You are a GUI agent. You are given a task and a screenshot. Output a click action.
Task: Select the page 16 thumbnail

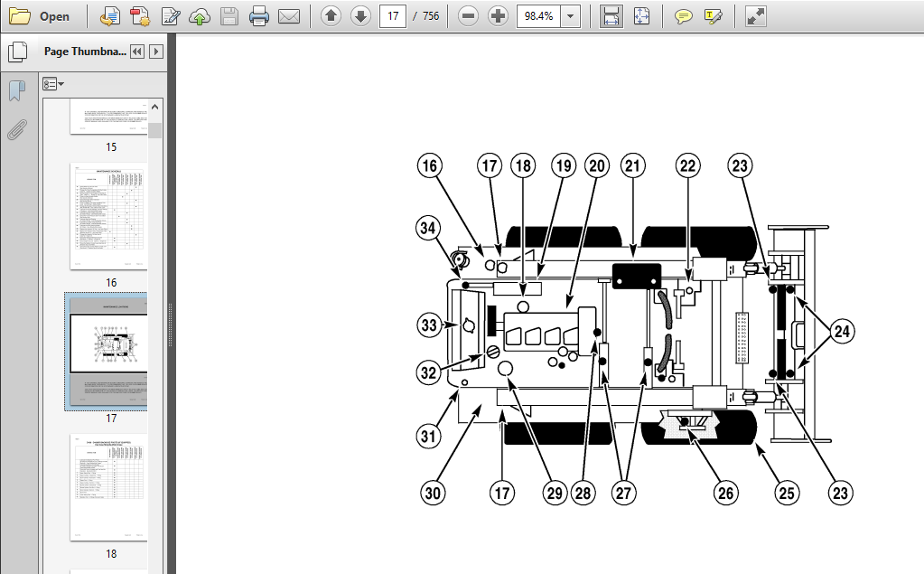coord(108,217)
